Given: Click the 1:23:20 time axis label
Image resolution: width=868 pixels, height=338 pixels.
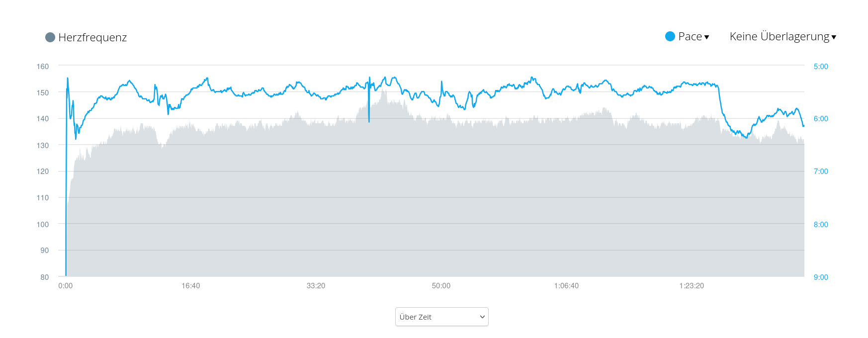Looking at the screenshot, I should click(692, 286).
